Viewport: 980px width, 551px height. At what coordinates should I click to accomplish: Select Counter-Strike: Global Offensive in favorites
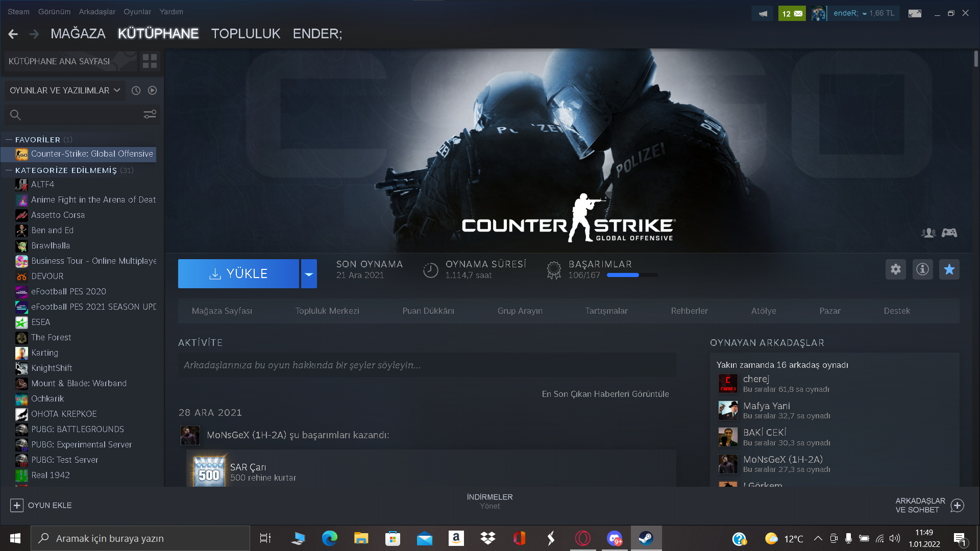[79, 154]
